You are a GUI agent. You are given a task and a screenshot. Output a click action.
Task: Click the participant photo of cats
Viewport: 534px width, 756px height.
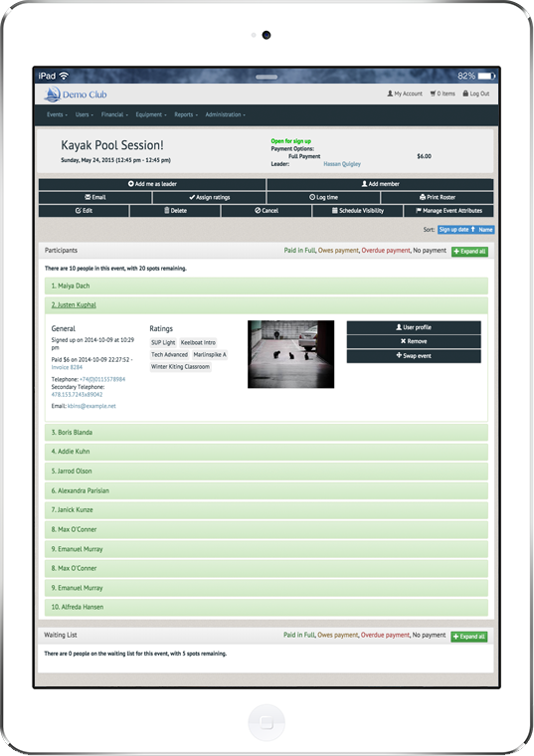(x=290, y=354)
